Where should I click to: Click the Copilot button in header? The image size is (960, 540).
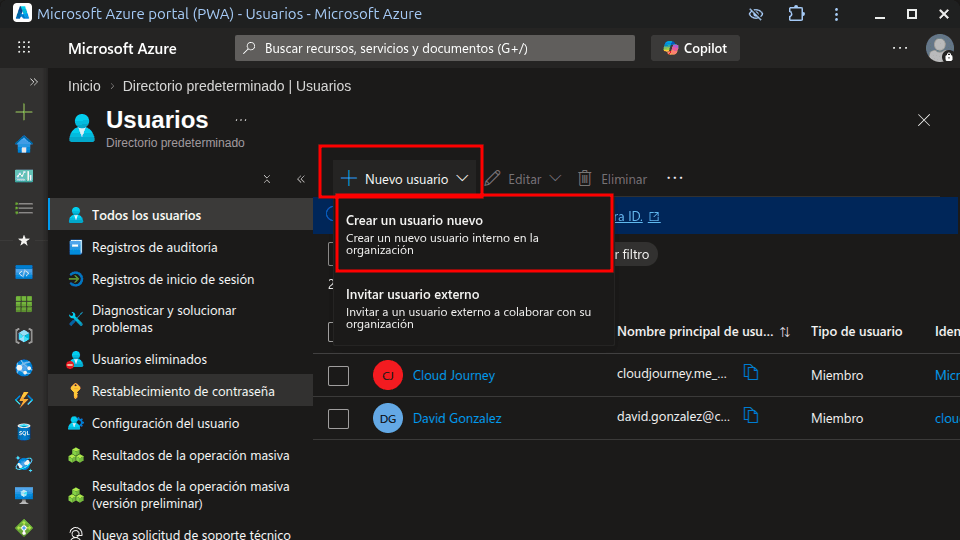point(695,48)
